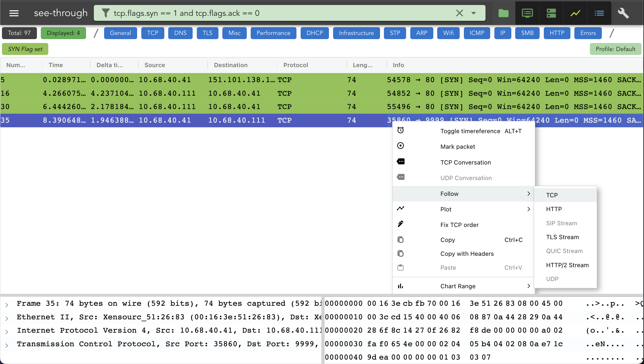Click the TLS filter button
The image size is (644, 364).
(x=207, y=33)
